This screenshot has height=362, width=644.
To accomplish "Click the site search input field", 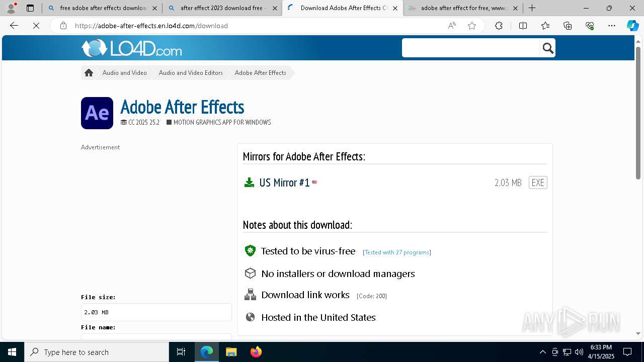I will [x=471, y=48].
